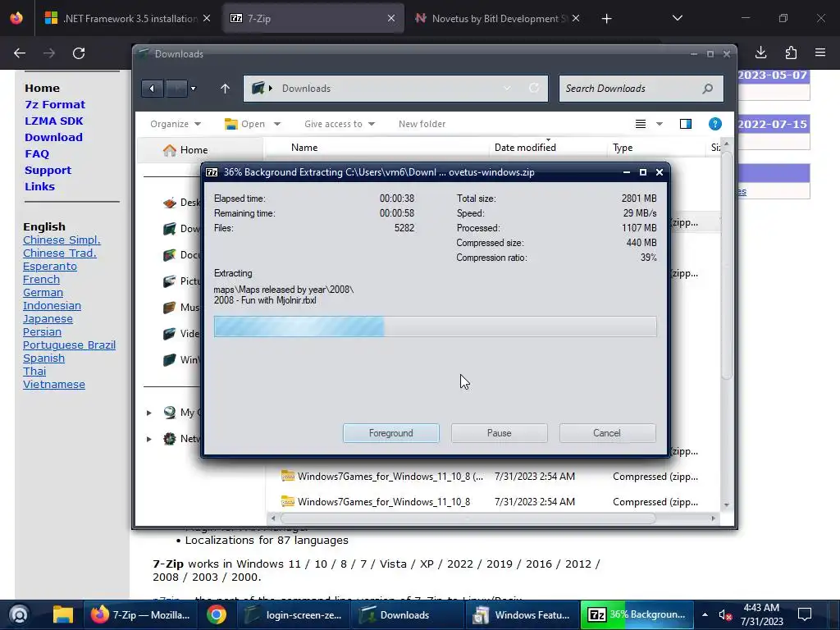Click Open in explorer toolbar
This screenshot has width=840, height=630.
(x=244, y=124)
